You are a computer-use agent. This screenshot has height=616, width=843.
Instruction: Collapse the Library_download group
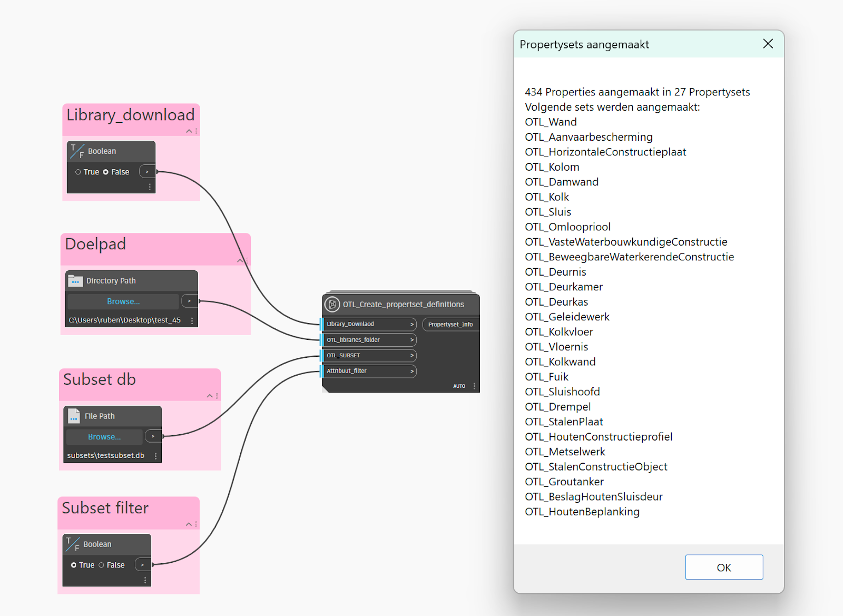click(189, 131)
